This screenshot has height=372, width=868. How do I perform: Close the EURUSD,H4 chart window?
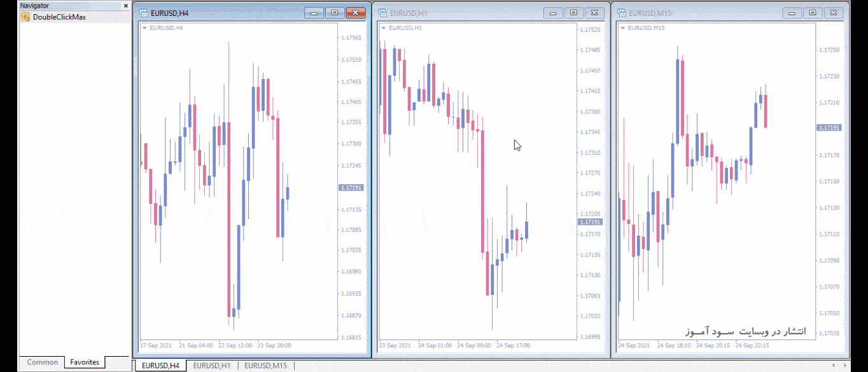(x=355, y=13)
